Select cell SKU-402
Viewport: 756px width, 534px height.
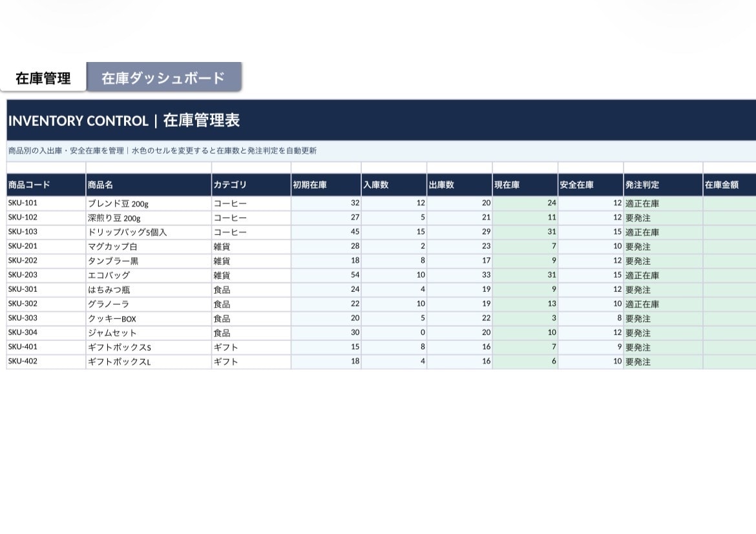[x=47, y=362]
